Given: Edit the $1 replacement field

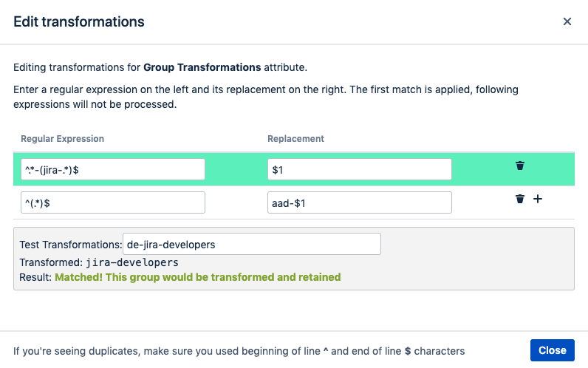Looking at the screenshot, I should point(359,169).
